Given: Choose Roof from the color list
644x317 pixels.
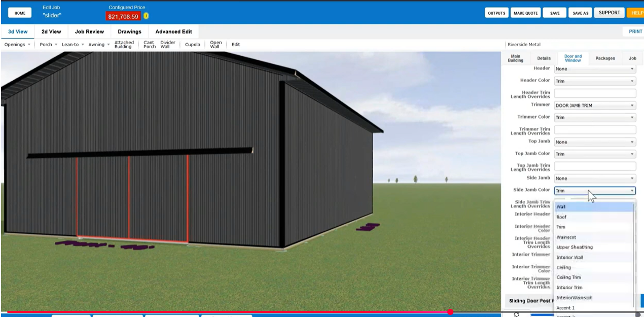Looking at the screenshot, I should tap(561, 217).
